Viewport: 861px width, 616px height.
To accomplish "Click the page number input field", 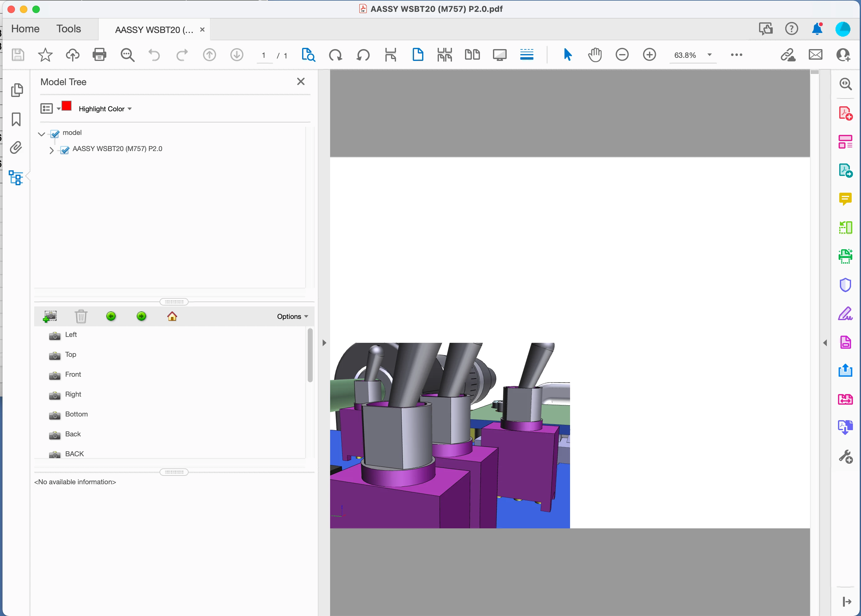I will (x=264, y=55).
